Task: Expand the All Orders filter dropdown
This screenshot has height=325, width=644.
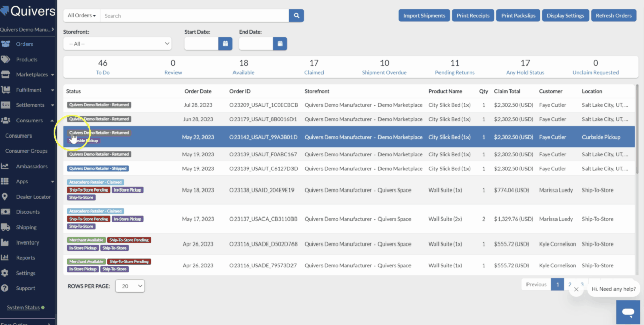Action: 81,16
